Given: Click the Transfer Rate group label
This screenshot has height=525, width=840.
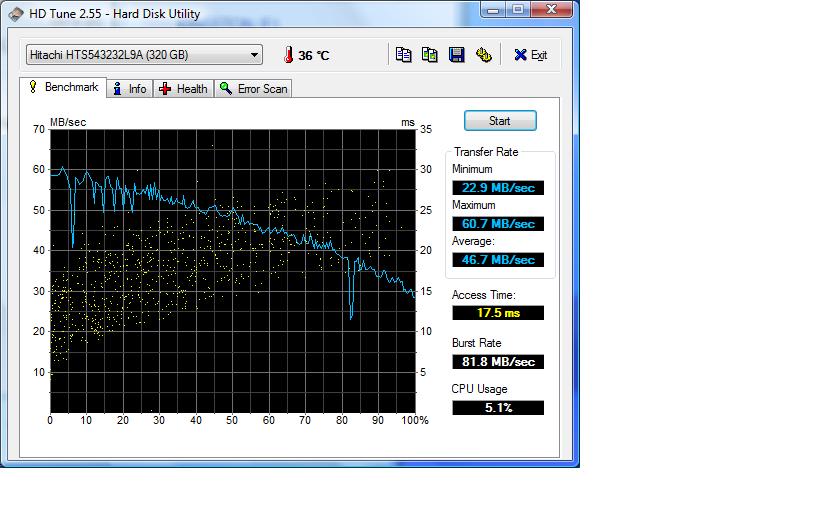Looking at the screenshot, I should (x=486, y=152).
